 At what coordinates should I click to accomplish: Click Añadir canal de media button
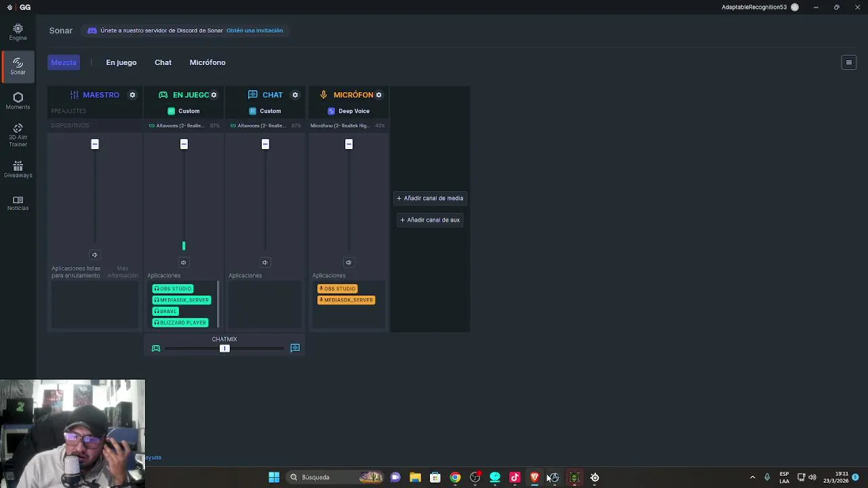click(x=429, y=198)
